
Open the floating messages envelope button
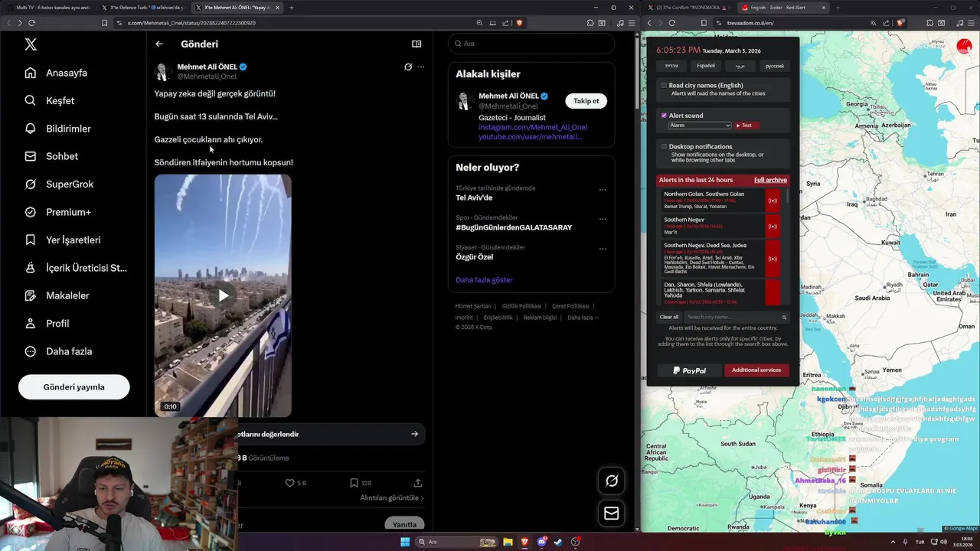click(x=611, y=514)
